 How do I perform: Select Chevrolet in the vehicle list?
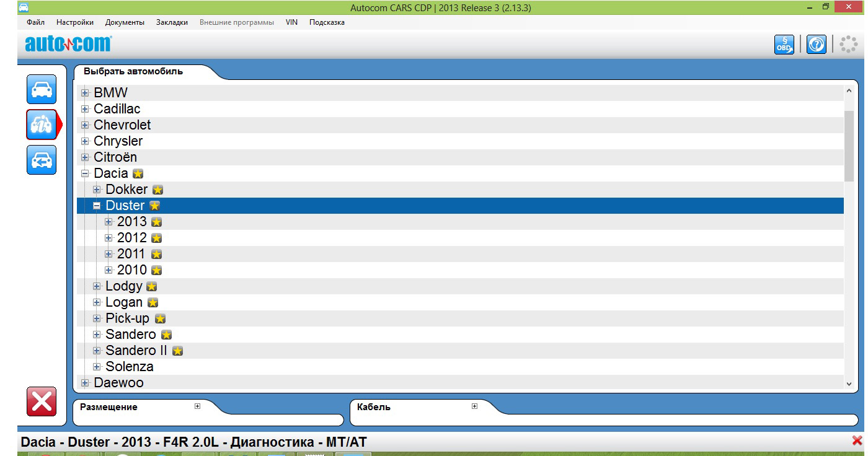[122, 125]
